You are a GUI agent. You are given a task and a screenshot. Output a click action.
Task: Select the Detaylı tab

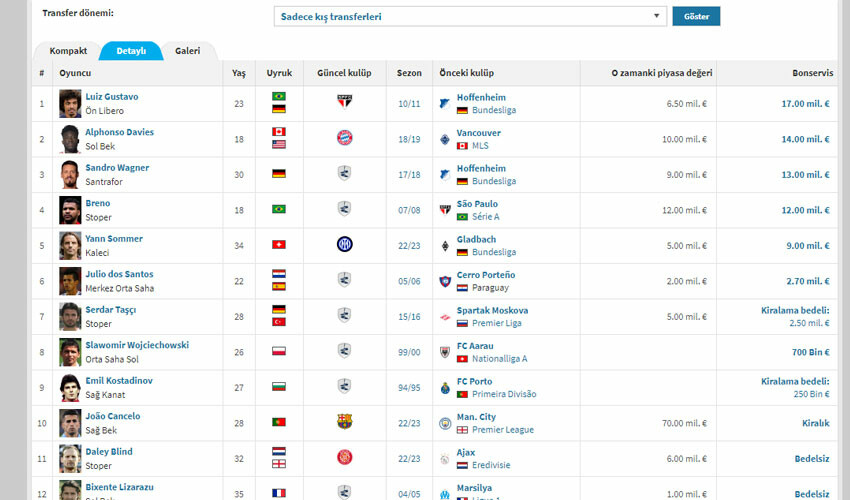tap(130, 50)
